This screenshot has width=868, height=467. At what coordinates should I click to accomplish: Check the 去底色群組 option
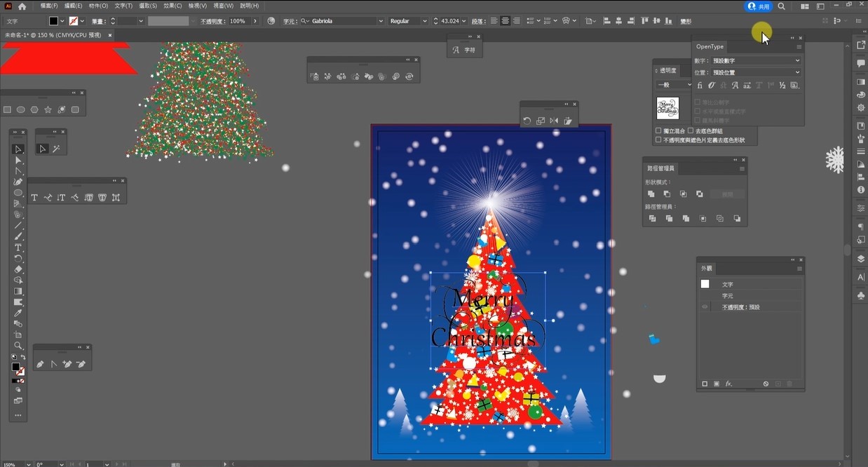(x=691, y=131)
